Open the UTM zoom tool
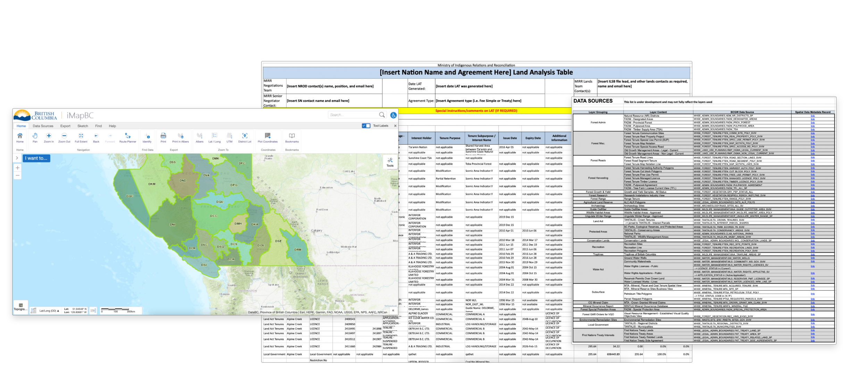The image size is (868, 390). coord(229,138)
